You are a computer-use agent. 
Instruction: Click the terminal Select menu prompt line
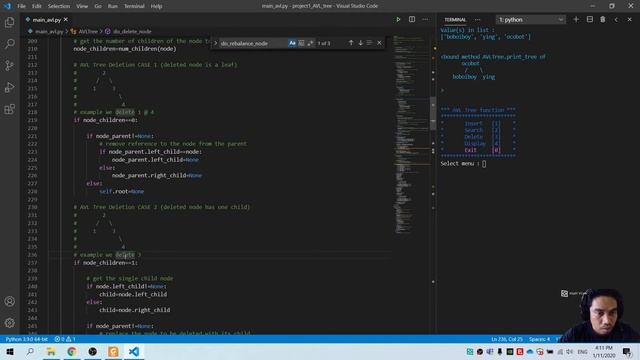(463, 164)
